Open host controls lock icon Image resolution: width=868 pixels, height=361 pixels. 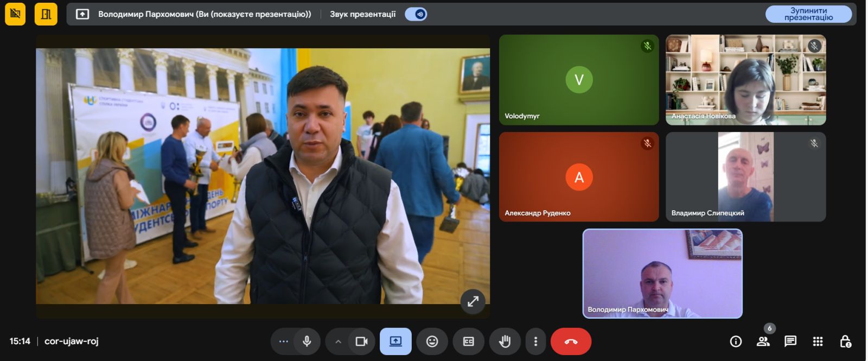click(x=845, y=341)
